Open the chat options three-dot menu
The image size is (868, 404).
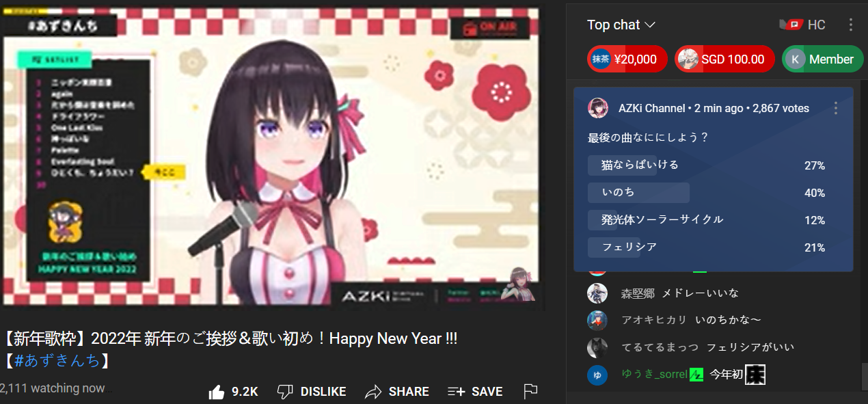pos(851,25)
